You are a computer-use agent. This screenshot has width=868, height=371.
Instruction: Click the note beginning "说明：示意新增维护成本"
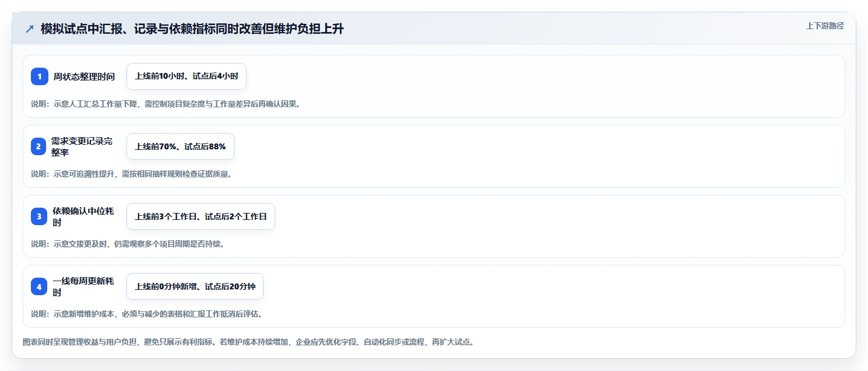147,314
